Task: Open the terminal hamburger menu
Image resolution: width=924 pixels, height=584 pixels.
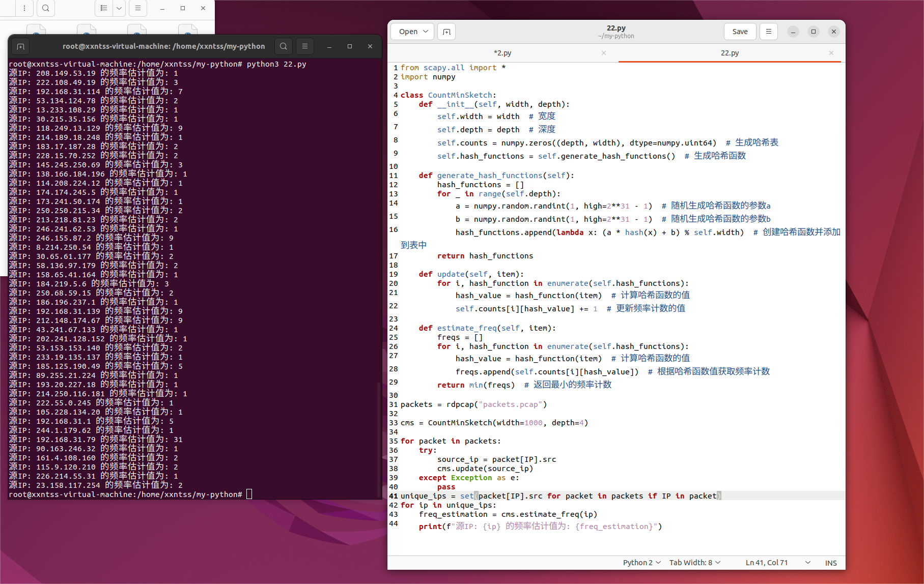Action: tap(305, 46)
